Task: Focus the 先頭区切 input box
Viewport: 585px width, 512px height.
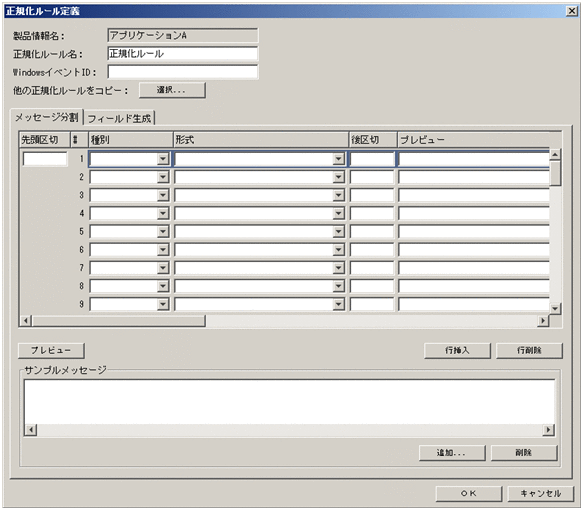Action: pyautogui.click(x=45, y=159)
